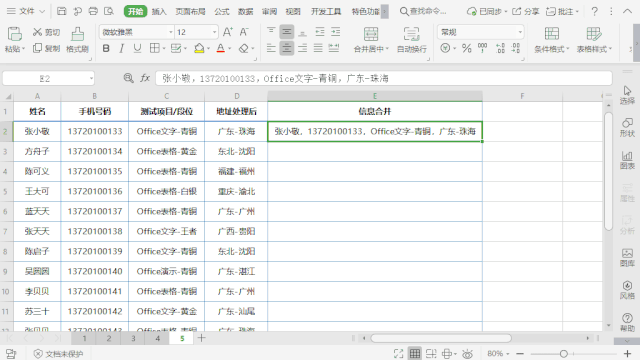Screen dimensions: 640x360
Task: Click the Decrease Decimal icon
Action: (516, 48)
